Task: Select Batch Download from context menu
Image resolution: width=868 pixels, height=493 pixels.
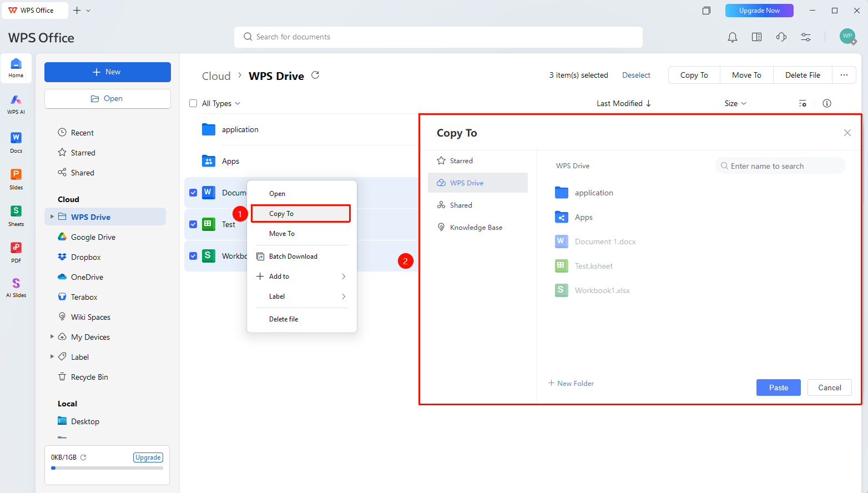Action: pyautogui.click(x=301, y=256)
